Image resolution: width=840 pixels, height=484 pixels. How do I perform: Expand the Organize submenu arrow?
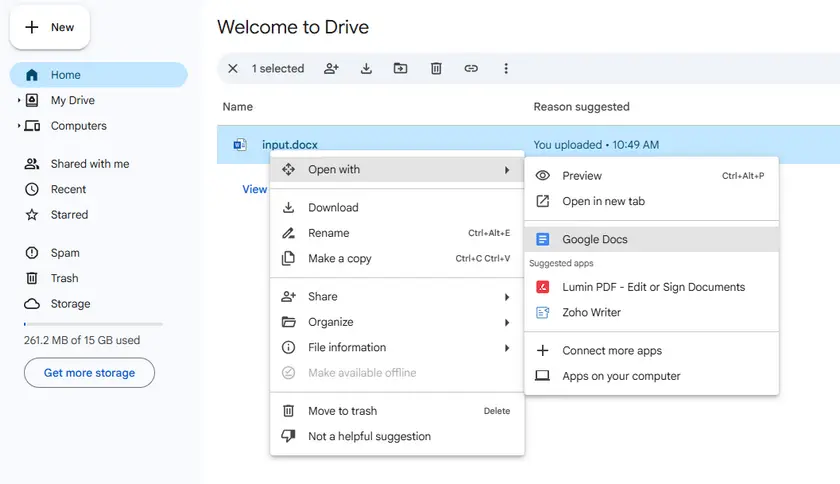click(x=507, y=322)
